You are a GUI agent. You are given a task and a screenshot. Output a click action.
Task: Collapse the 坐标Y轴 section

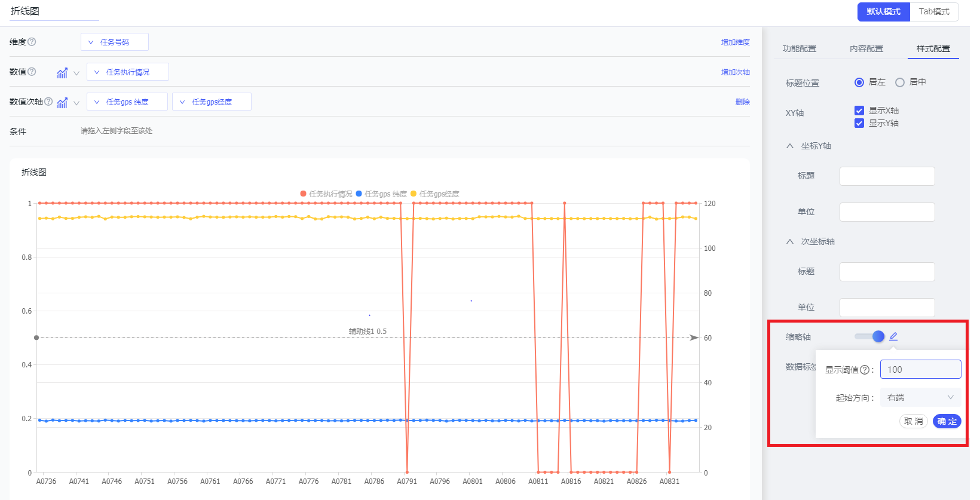click(x=790, y=146)
